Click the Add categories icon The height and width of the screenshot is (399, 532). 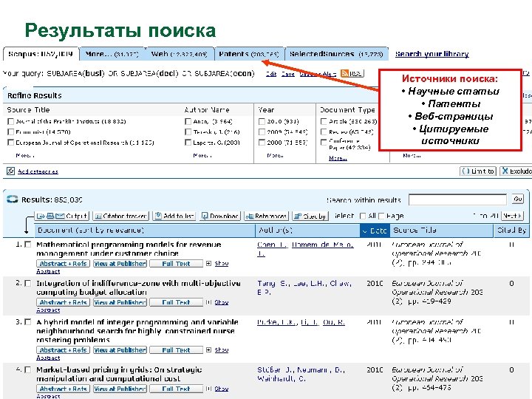(10, 171)
